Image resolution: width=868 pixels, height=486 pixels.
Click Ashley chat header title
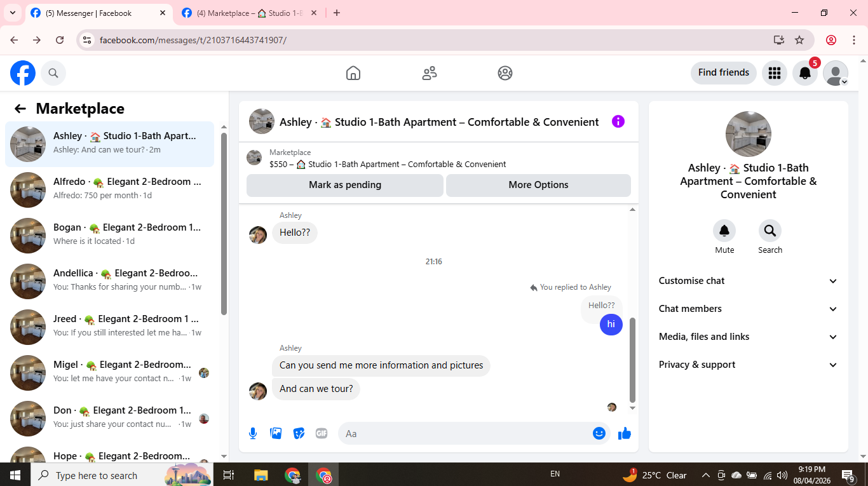click(x=439, y=122)
